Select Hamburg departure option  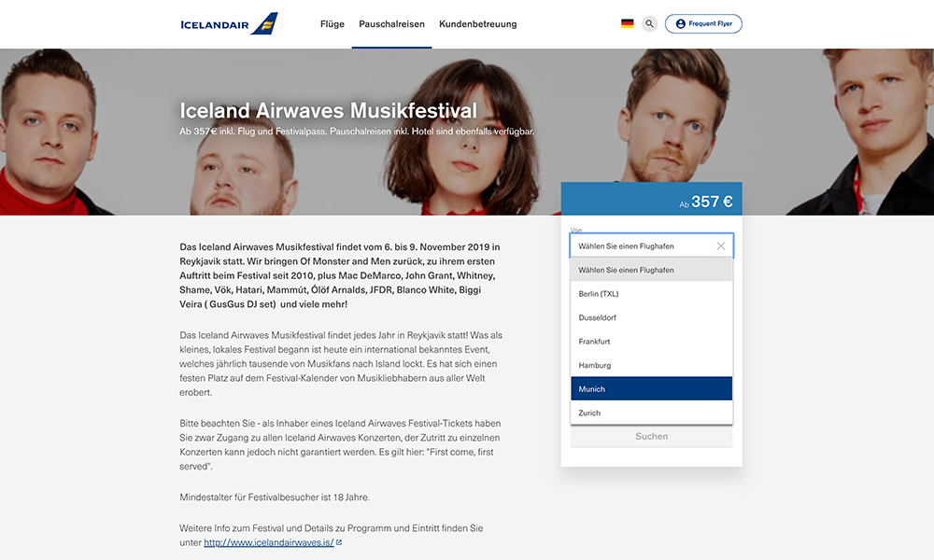click(x=652, y=365)
